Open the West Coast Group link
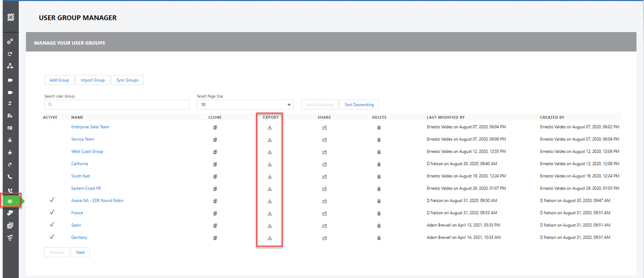The height and width of the screenshot is (278, 644). tap(87, 152)
